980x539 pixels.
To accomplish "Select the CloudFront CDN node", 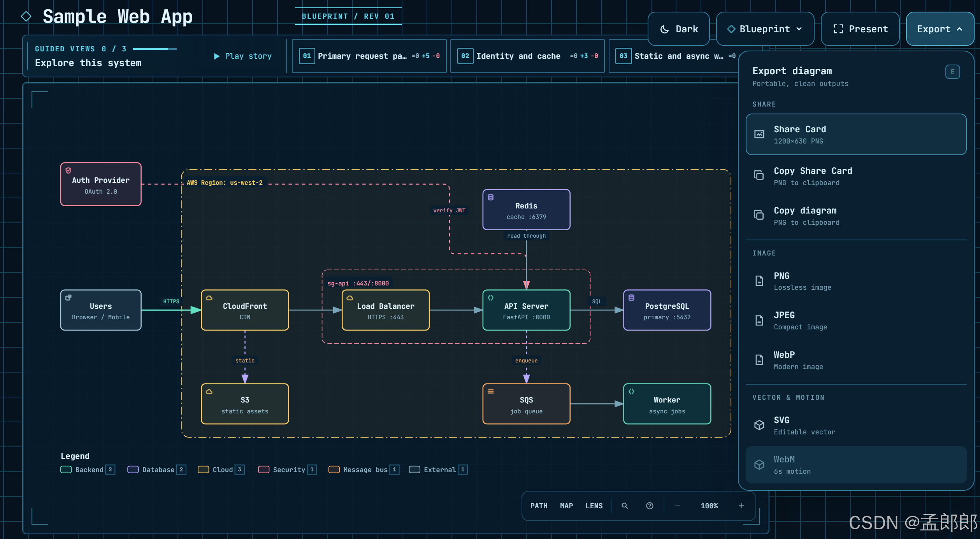I will pos(245,310).
